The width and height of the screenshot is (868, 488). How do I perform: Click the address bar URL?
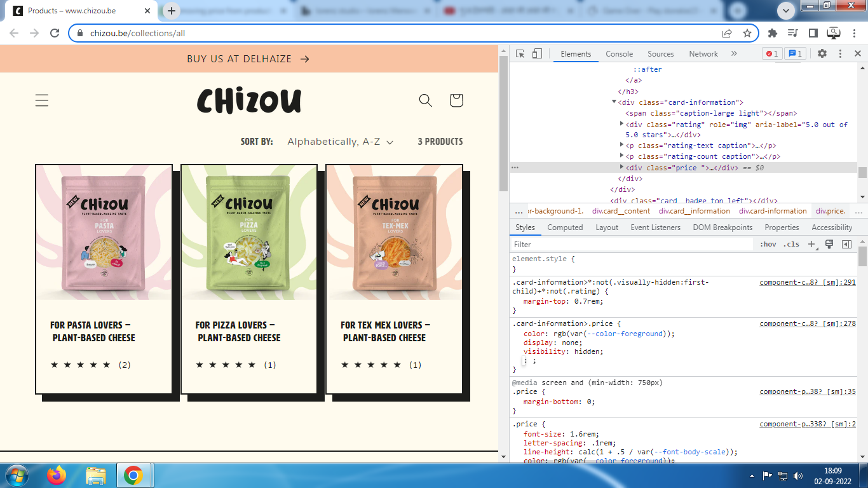point(137,33)
